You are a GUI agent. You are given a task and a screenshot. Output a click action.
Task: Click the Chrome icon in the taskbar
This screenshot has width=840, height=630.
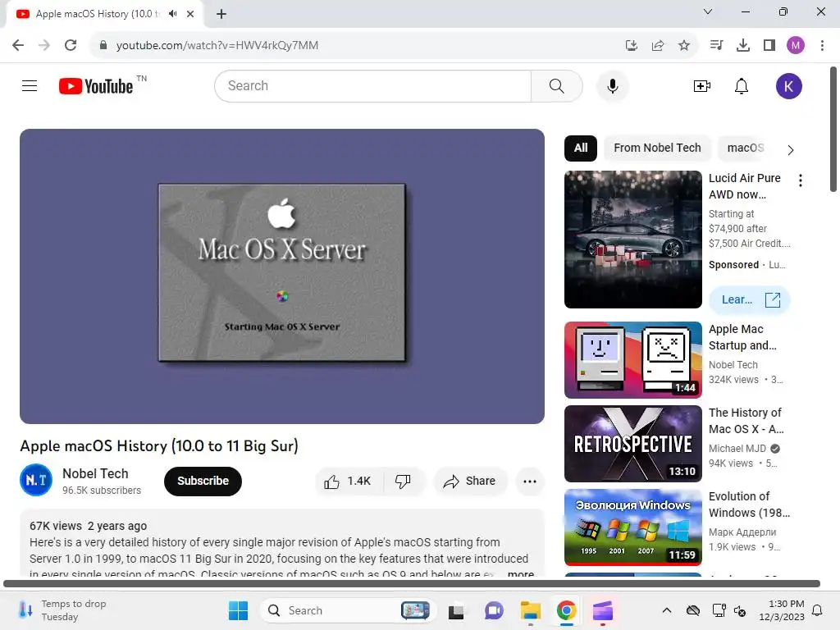coord(566,610)
